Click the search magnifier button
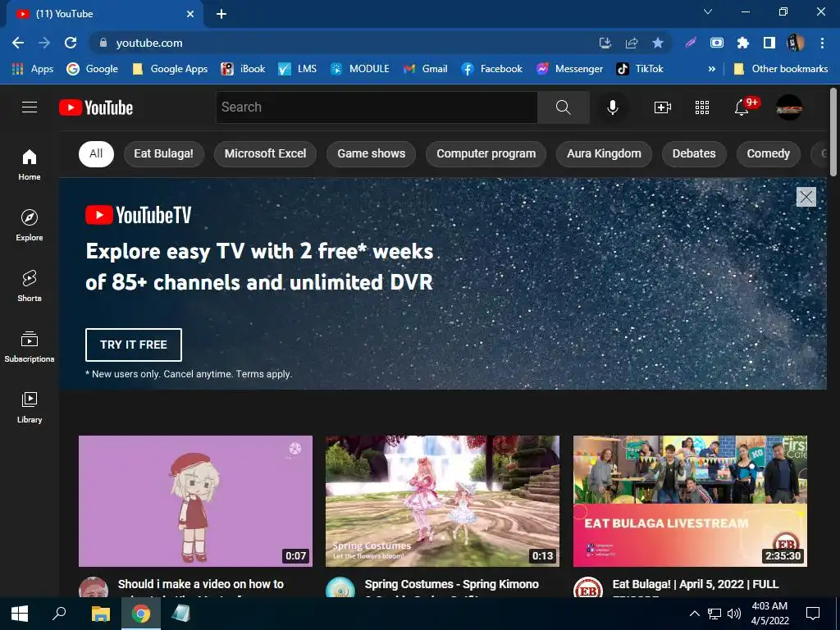Screen dimensions: 840x630 563,107
